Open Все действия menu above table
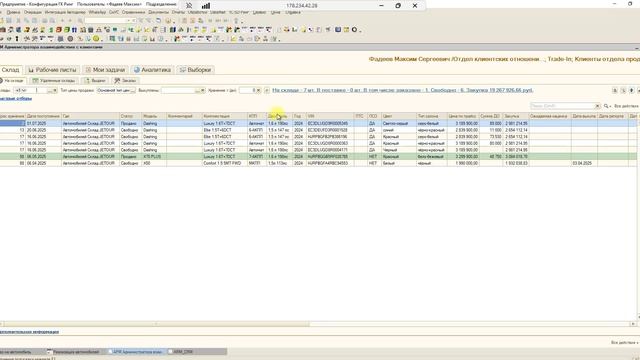The height and width of the screenshot is (360, 640). tap(626, 106)
